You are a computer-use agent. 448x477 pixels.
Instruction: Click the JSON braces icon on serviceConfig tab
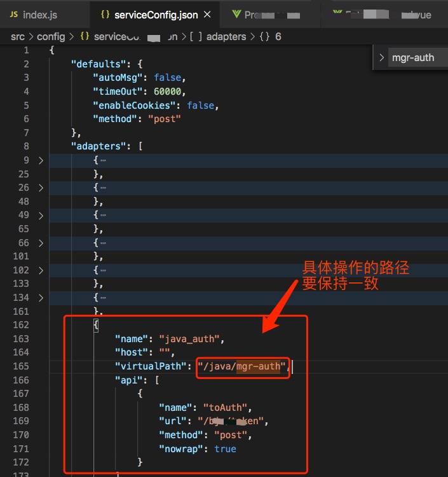(x=105, y=14)
